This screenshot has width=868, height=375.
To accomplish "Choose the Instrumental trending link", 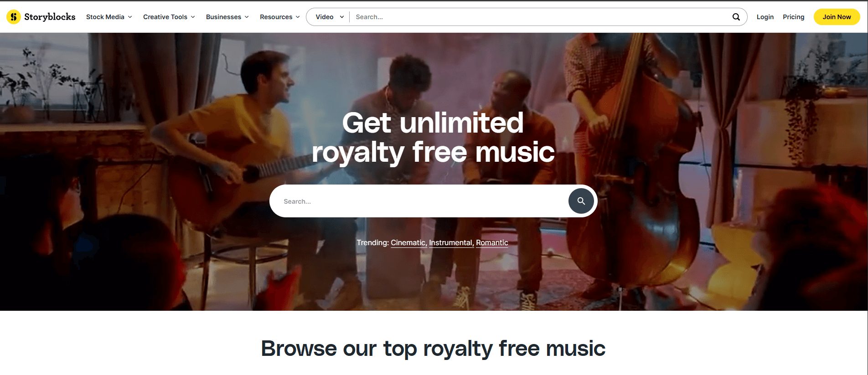I will (451, 242).
